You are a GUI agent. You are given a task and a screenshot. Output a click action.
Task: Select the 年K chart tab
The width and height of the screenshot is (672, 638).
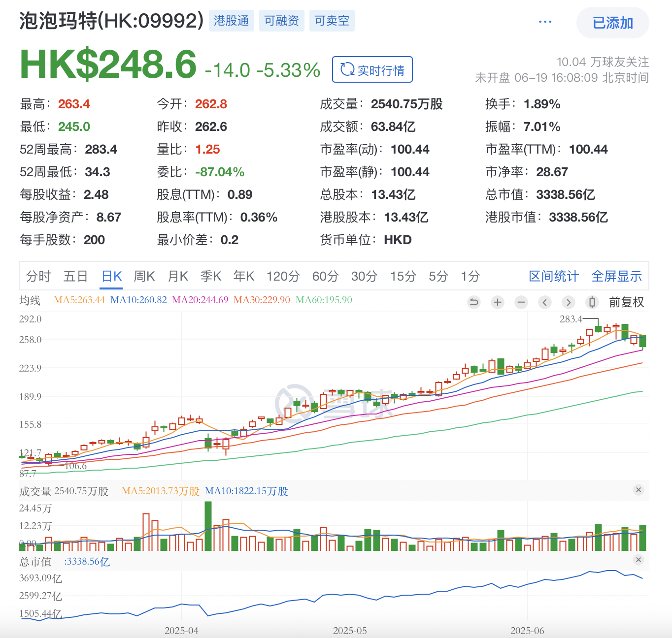point(244,276)
